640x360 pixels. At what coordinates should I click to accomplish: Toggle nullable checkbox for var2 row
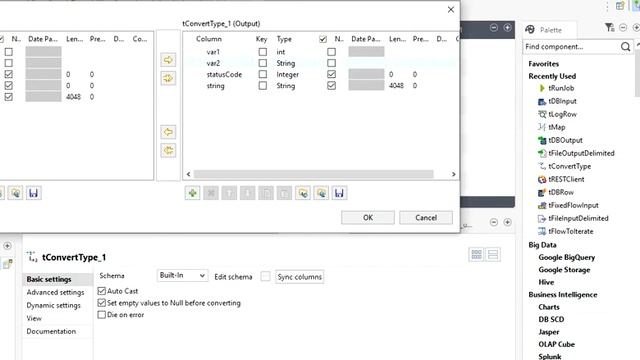[331, 63]
